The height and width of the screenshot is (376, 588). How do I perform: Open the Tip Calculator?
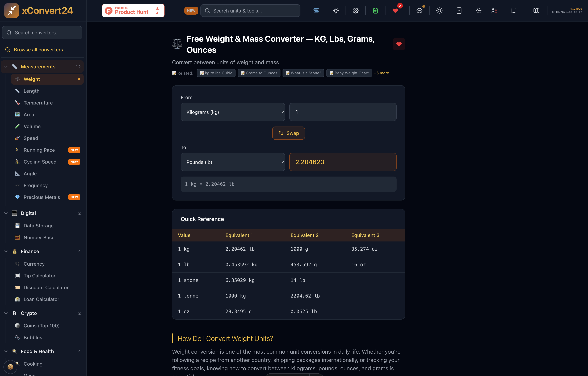click(47, 276)
